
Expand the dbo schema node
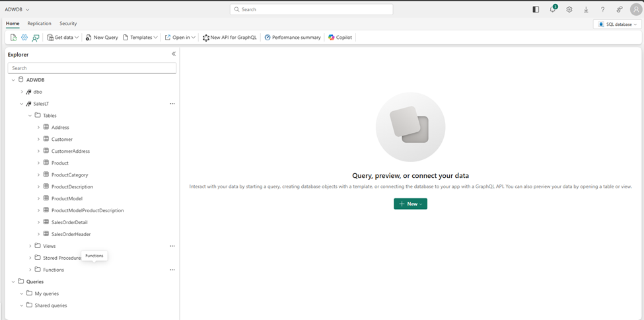(22, 92)
